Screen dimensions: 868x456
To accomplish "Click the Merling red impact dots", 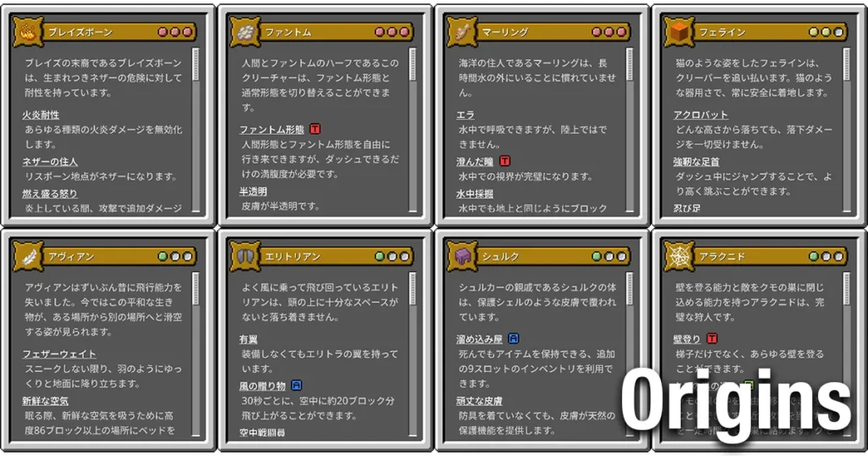I will tap(609, 32).
